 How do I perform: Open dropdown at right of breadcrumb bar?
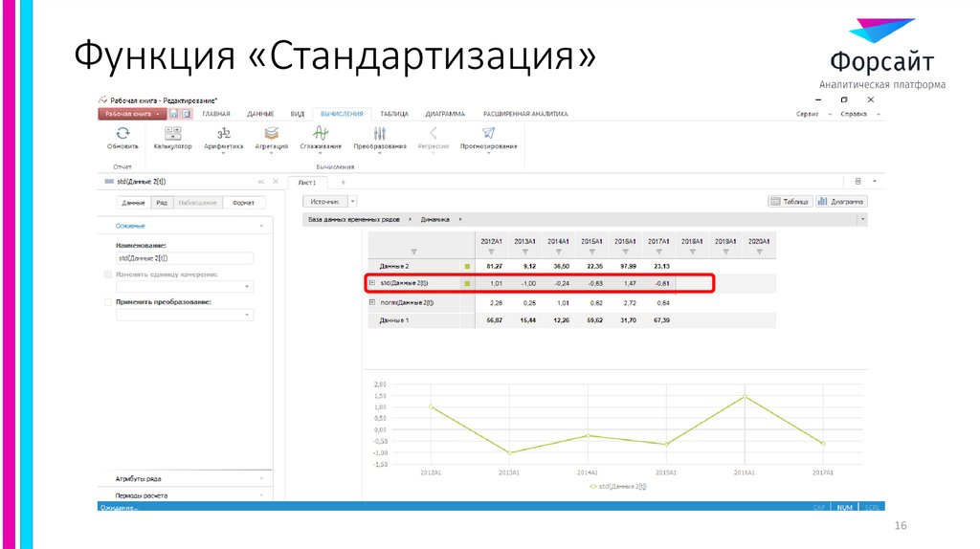point(862,219)
